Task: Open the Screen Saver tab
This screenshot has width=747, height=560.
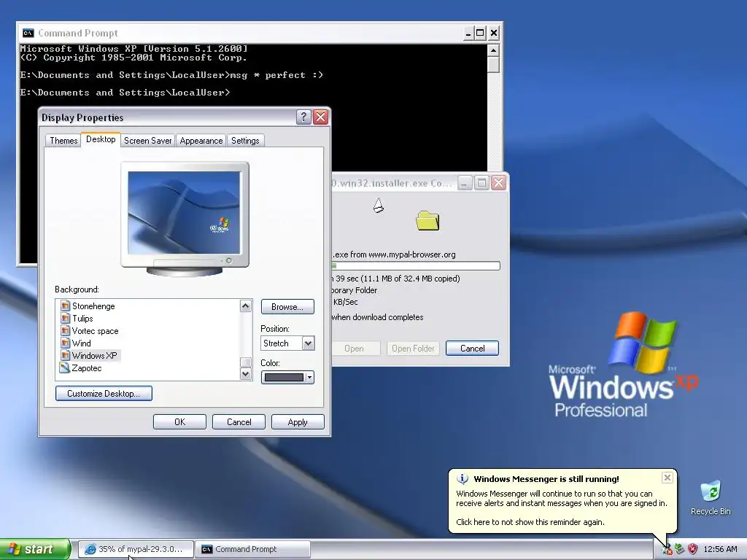Action: (x=147, y=141)
